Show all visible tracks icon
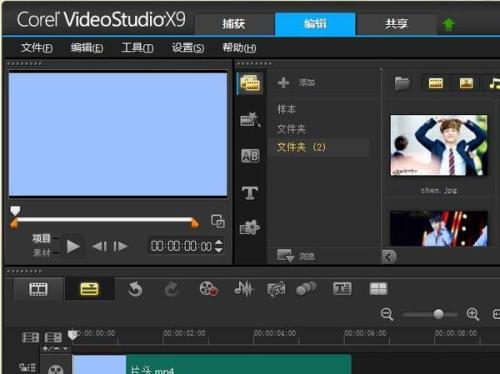Viewport: 500px width, 374px height. [30, 337]
